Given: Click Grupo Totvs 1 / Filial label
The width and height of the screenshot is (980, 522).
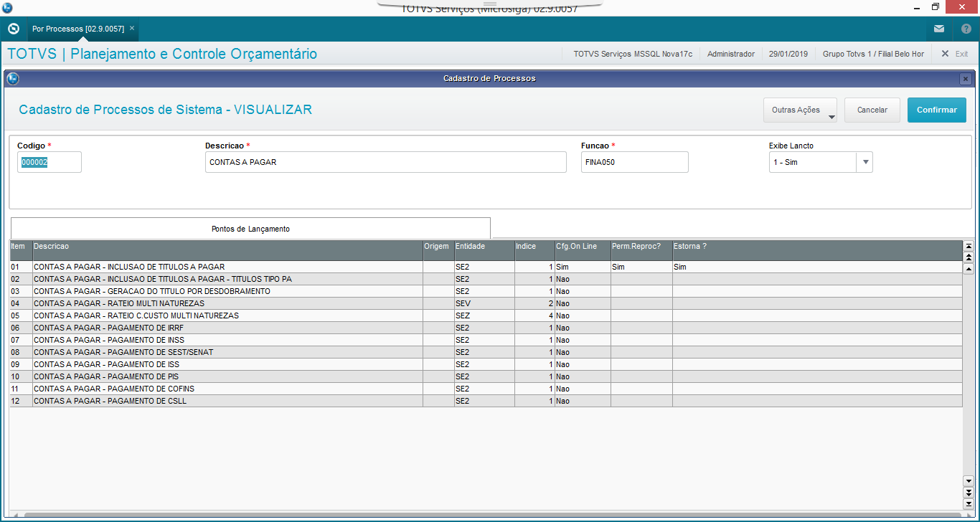Looking at the screenshot, I should [x=873, y=54].
